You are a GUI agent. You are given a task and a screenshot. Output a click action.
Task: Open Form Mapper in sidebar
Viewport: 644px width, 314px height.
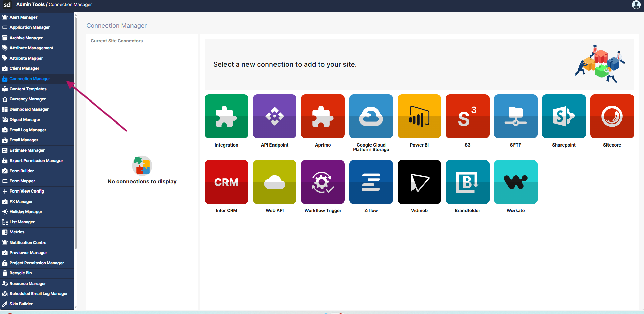pyautogui.click(x=37, y=181)
